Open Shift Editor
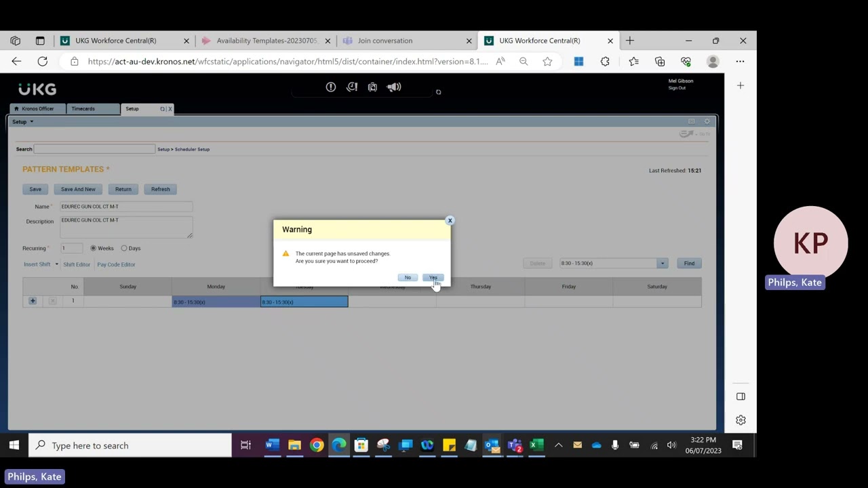Viewport: 868px width, 488px height. tap(77, 264)
